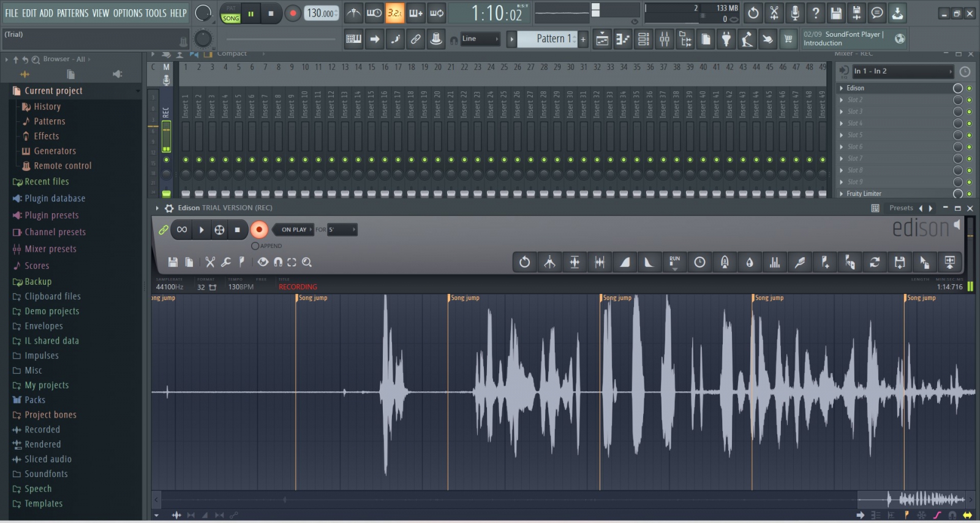Open the In 1 - In 2 input dropdown
Screen dimensions: 980x523
pyautogui.click(x=903, y=72)
